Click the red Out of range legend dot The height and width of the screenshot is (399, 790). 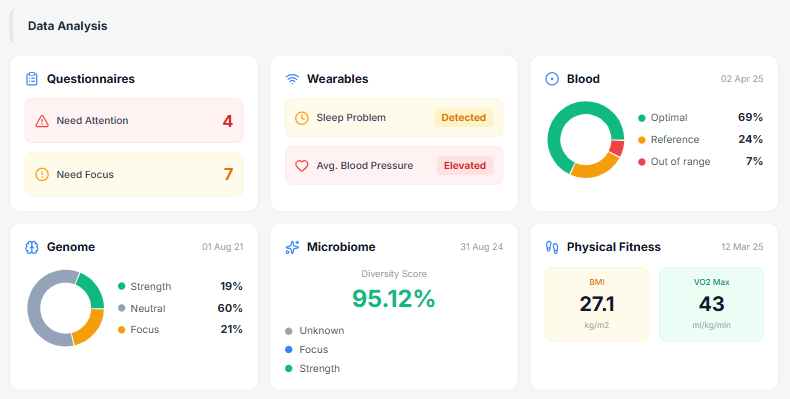[x=642, y=162]
